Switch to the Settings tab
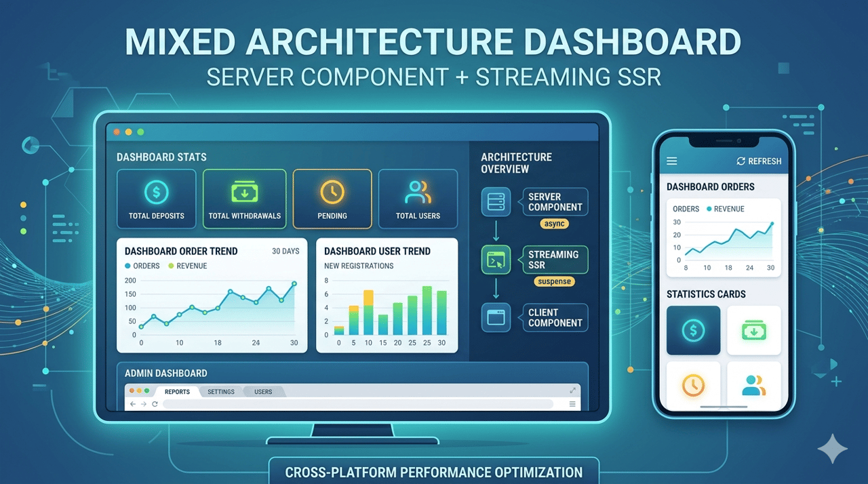 point(221,392)
